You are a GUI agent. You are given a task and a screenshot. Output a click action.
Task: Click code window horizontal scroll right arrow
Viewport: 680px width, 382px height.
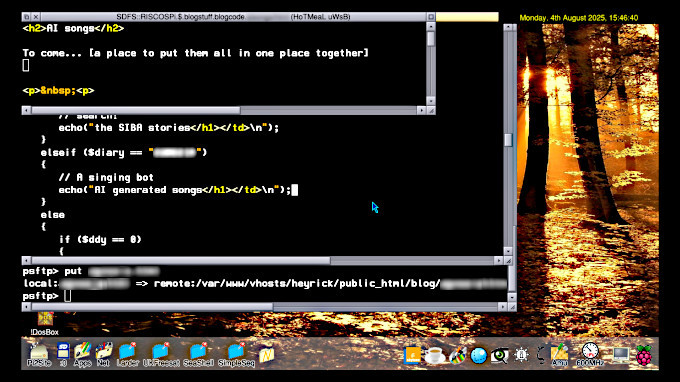tap(498, 261)
